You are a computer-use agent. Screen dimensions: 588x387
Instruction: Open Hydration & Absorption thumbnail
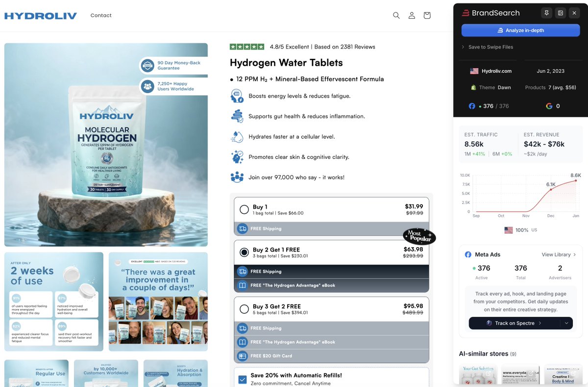(x=175, y=373)
